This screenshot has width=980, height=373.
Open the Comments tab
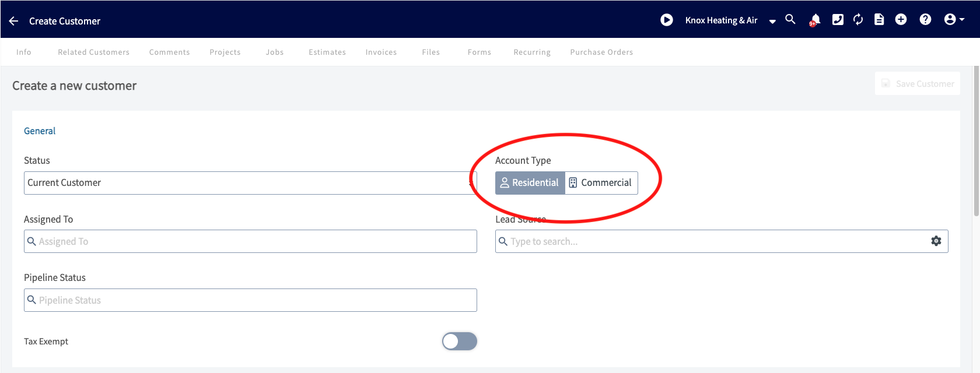(169, 52)
